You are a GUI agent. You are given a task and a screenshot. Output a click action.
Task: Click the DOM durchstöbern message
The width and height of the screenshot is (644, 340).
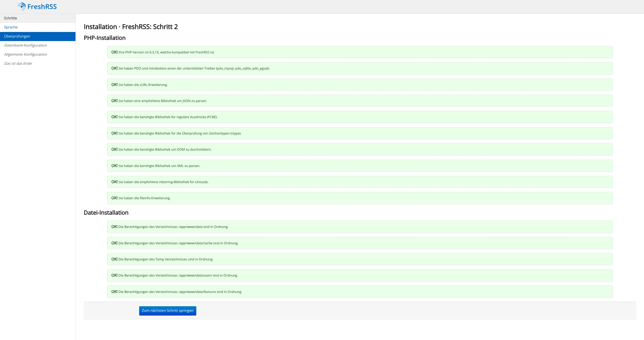360,149
